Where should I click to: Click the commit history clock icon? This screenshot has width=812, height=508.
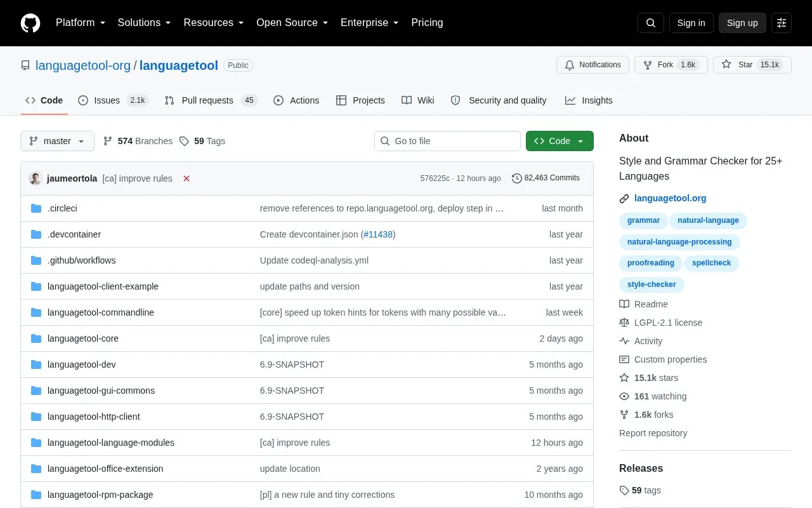(x=517, y=178)
